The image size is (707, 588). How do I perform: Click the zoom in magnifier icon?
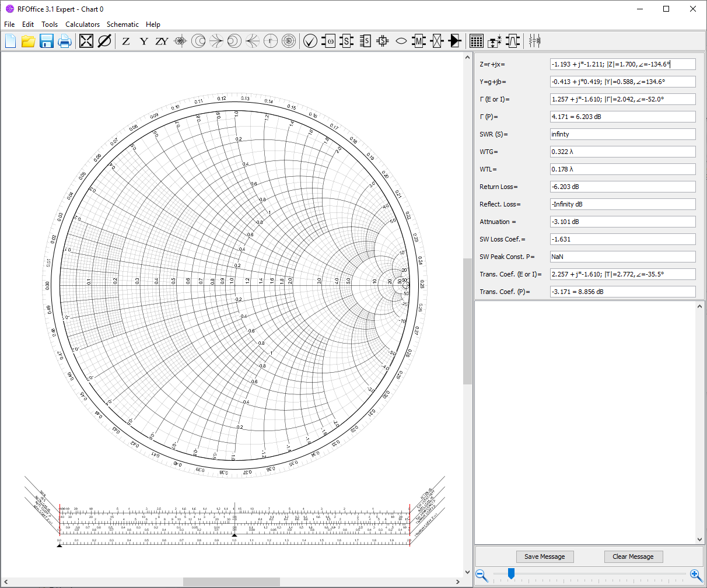695,574
